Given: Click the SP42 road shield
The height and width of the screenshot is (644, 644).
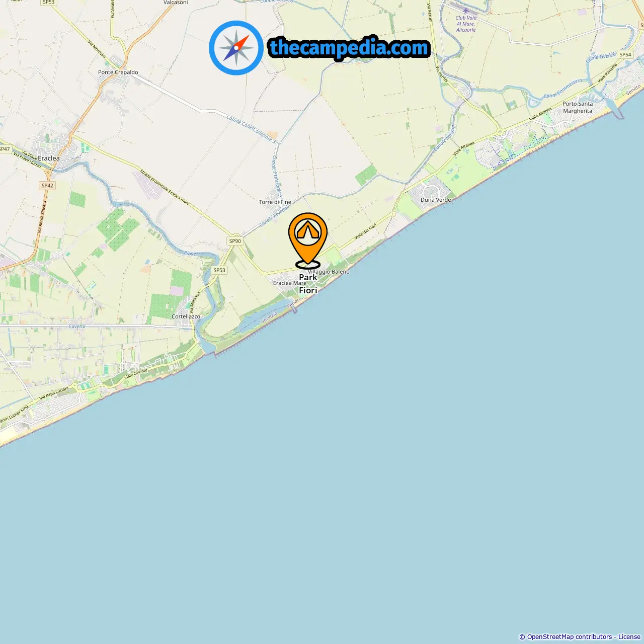Looking at the screenshot, I should [47, 186].
